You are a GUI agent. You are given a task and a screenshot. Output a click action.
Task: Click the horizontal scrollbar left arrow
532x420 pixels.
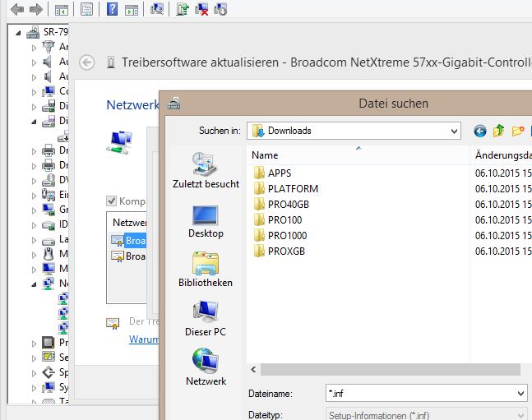point(253,369)
